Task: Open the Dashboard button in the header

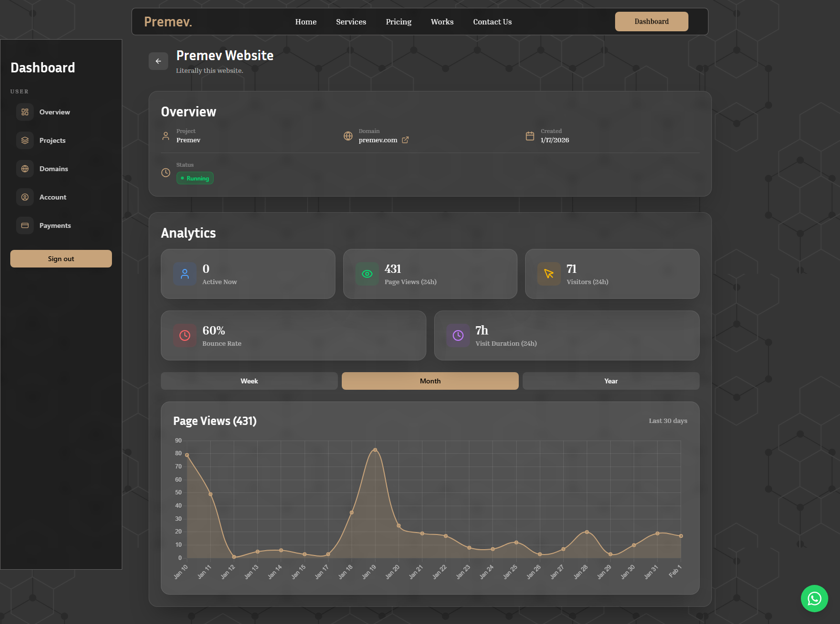Action: point(651,22)
